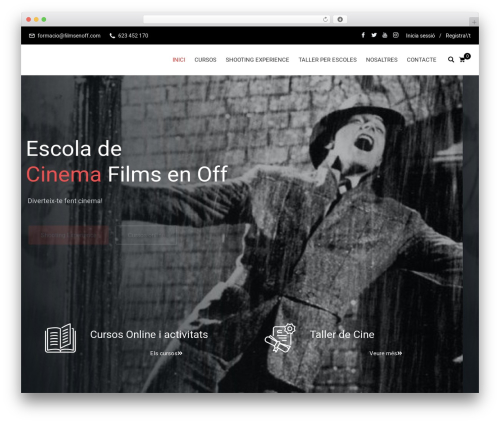The width and height of the screenshot is (500, 423).
Task: Open SHOOTING EXPERIENCE menu item
Action: [x=257, y=60]
